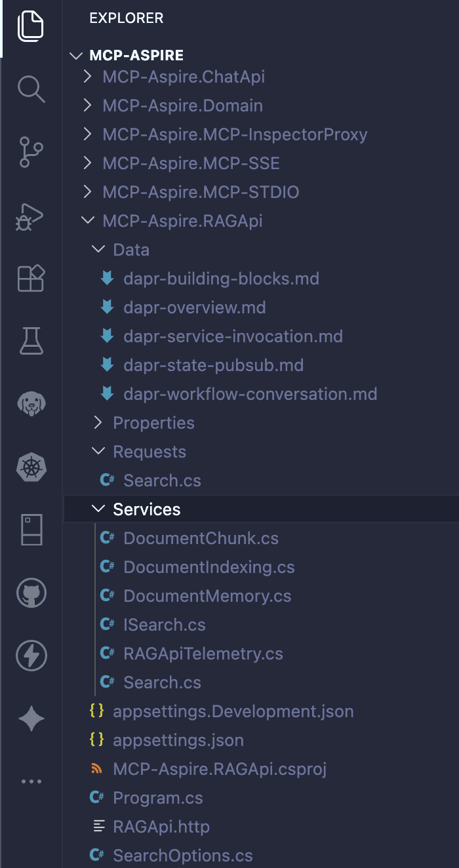Viewport: 459px width, 868px height.
Task: Open dapr-overview.md file
Action: [x=194, y=307]
